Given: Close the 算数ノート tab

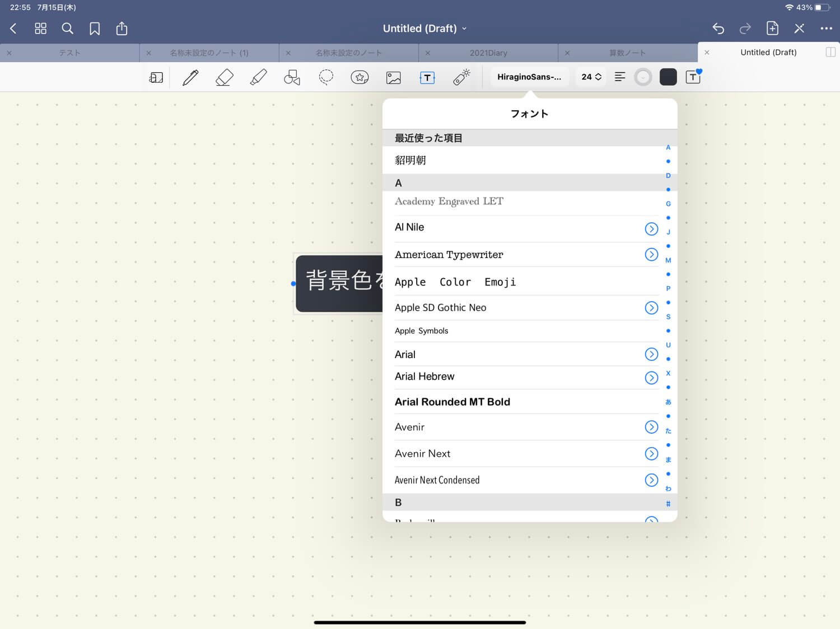Looking at the screenshot, I should pos(567,53).
